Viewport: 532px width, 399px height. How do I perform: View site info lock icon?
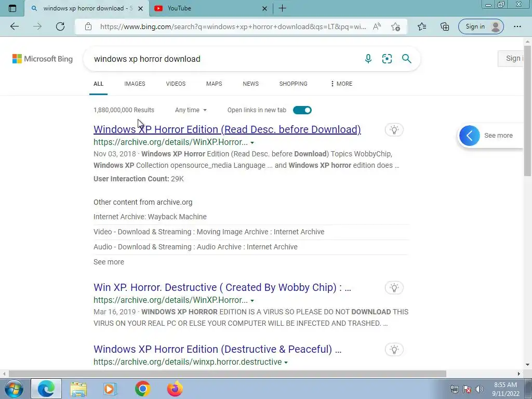pos(88,26)
